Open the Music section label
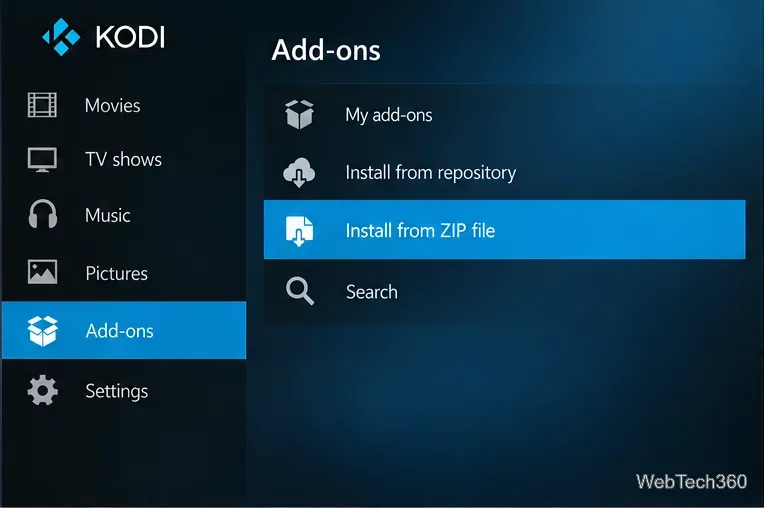Image resolution: width=764 pixels, height=508 pixels. (x=108, y=215)
